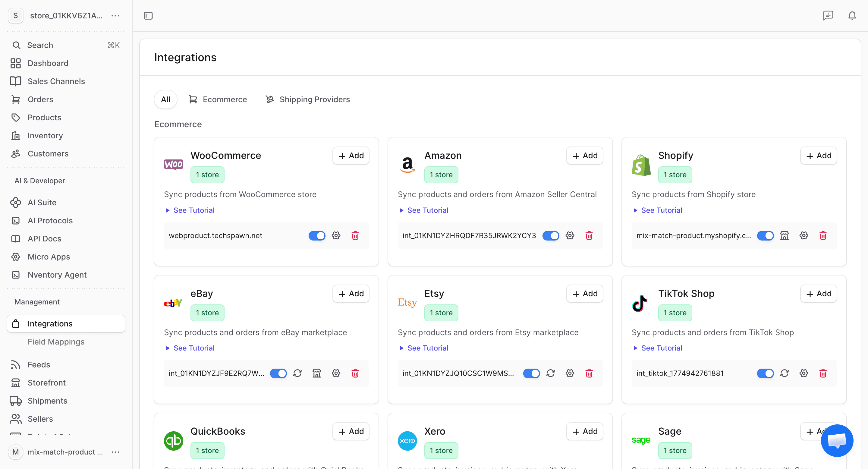Viewport: 868px width, 469px height.
Task: Sync the eBay integration
Action: pyautogui.click(x=297, y=373)
